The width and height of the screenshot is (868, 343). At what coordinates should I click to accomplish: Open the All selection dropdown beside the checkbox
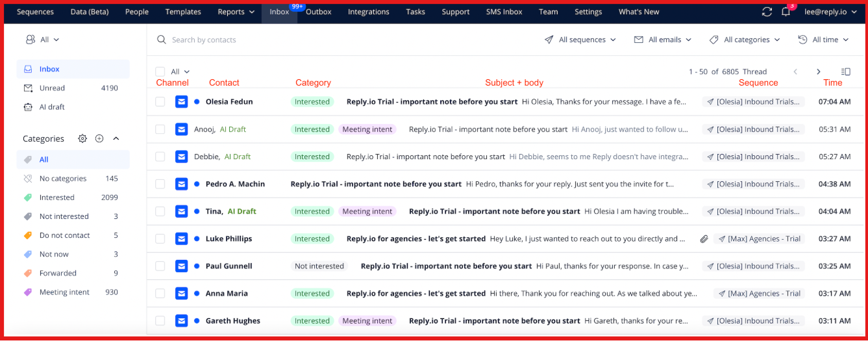[x=180, y=71]
